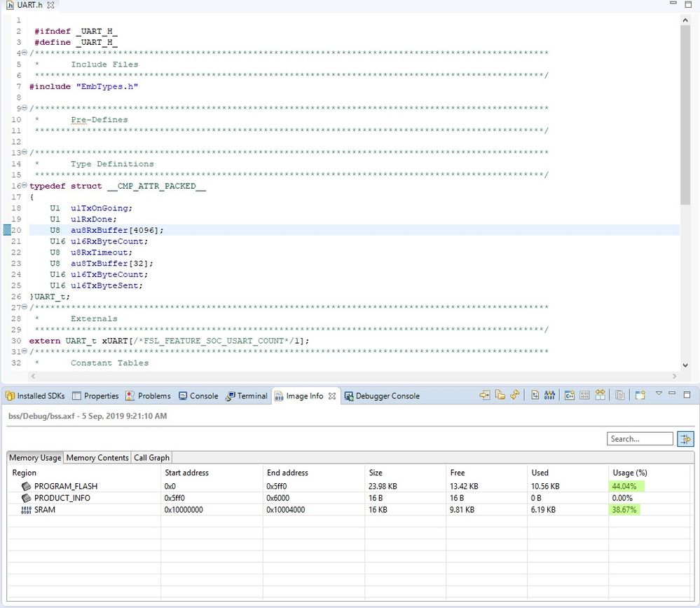Image resolution: width=700 pixels, height=608 pixels.
Task: Toggle the blue marker on line 20
Action: click(x=7, y=230)
